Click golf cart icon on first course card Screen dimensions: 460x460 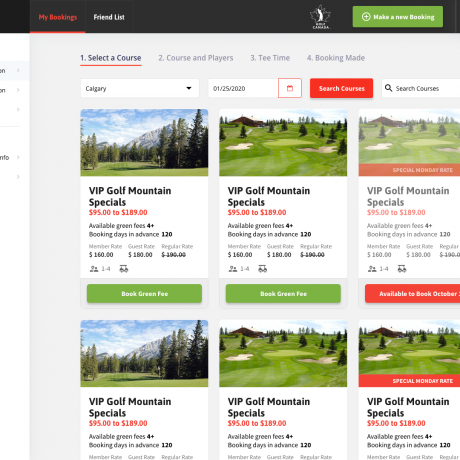click(x=124, y=269)
